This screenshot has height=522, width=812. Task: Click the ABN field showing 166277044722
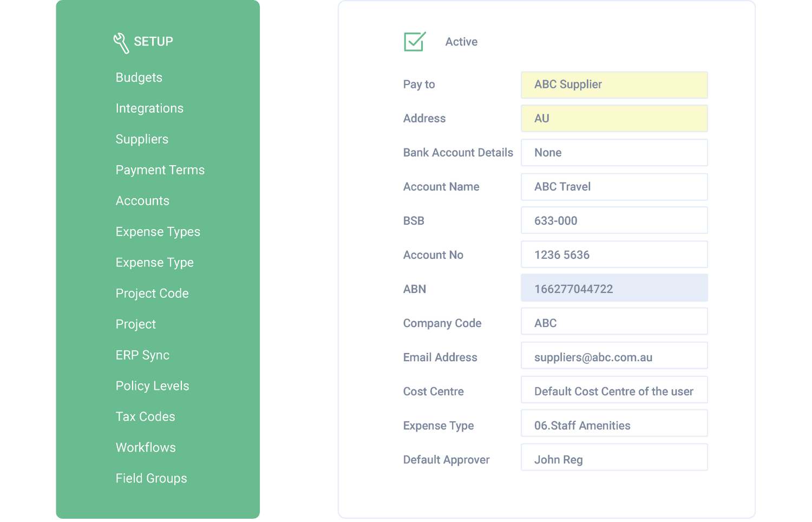pyautogui.click(x=614, y=289)
